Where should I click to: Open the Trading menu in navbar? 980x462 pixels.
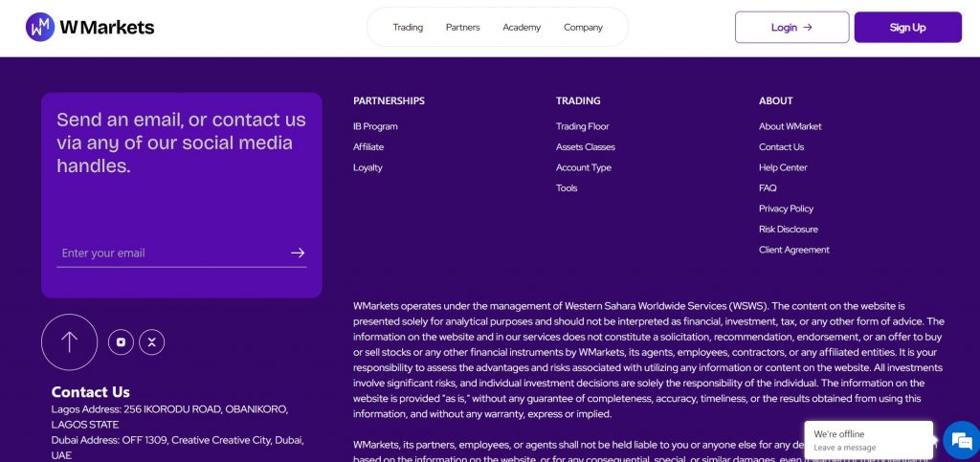tap(408, 28)
